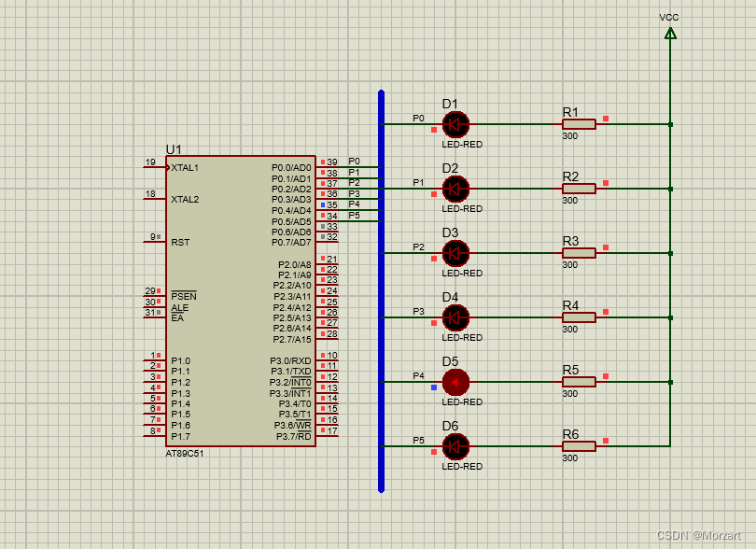Click the RST pin name
Viewport: 756px width, 549px height.
180,242
